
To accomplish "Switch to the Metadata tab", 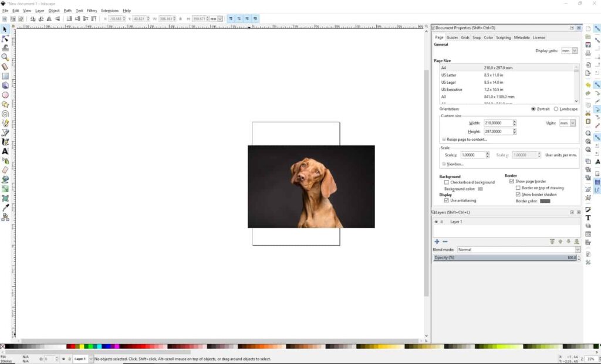I will click(x=521, y=37).
